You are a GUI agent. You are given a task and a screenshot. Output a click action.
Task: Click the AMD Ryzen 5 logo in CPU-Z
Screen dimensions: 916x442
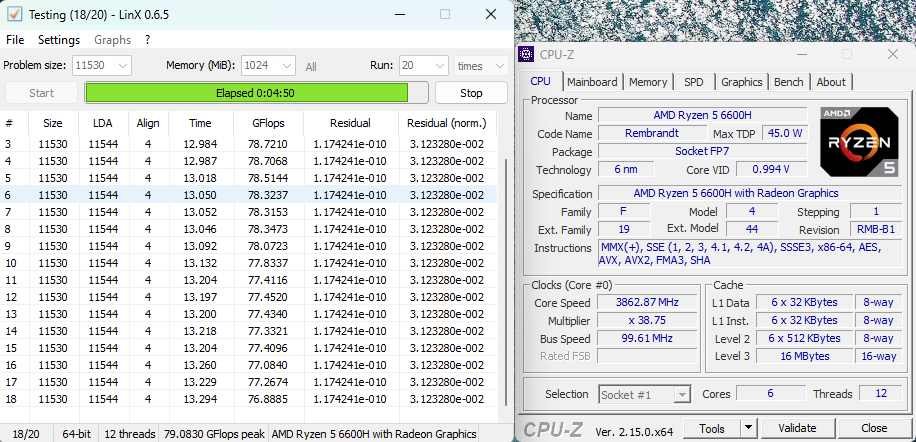(859, 142)
